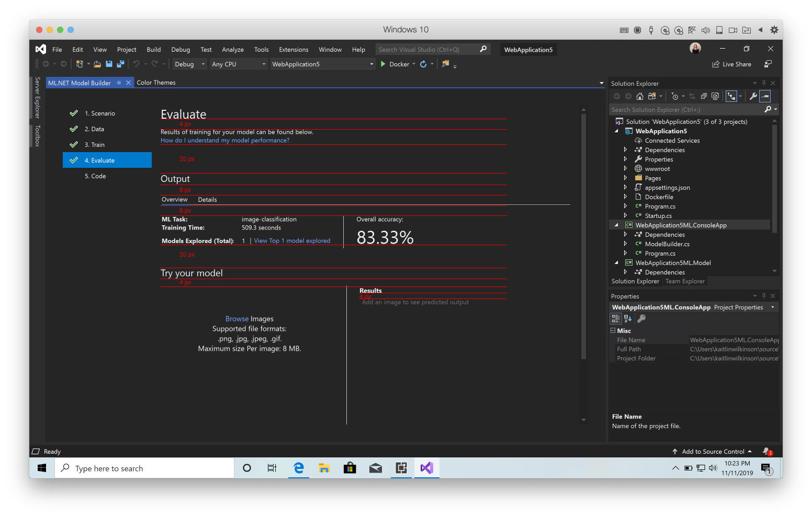Open Microsoft Store from taskbar

point(350,468)
